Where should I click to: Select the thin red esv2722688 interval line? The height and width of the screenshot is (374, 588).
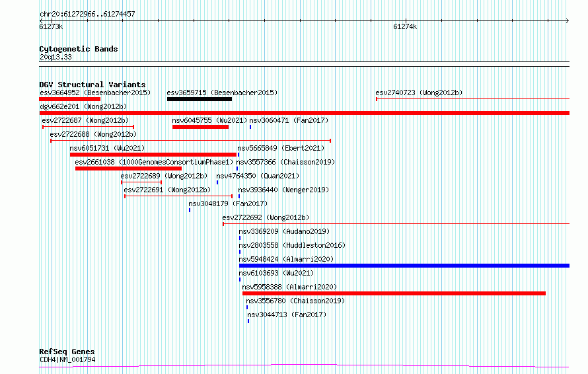[x=190, y=141]
